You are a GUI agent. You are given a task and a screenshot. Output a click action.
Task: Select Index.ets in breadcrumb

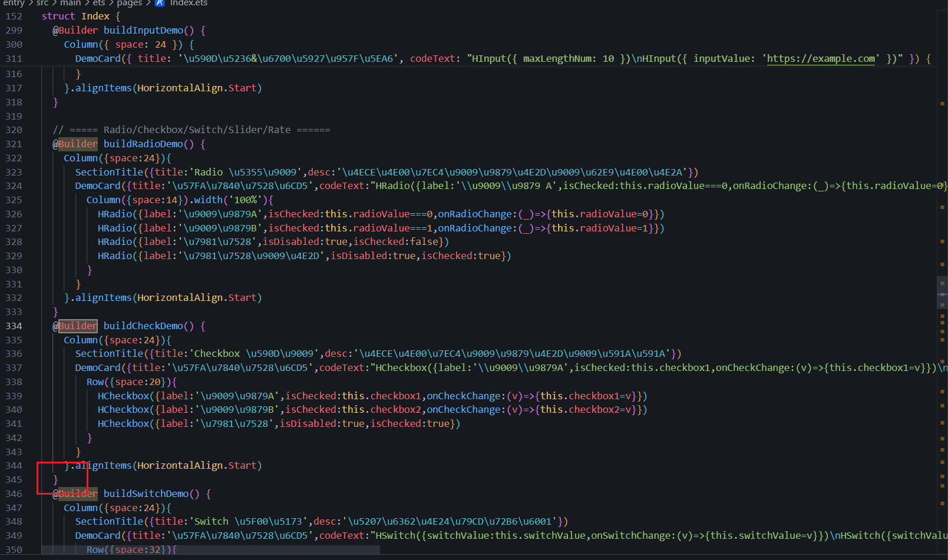coord(189,3)
